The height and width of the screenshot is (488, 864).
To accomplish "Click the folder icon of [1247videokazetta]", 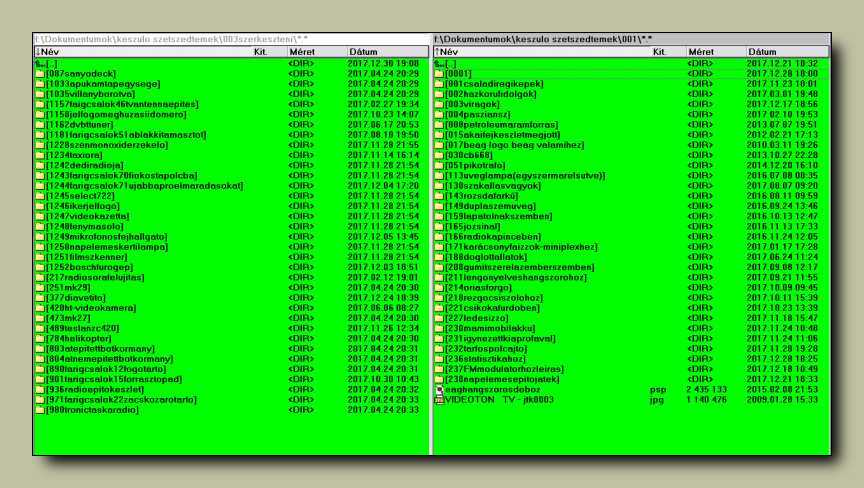I will click(39, 216).
